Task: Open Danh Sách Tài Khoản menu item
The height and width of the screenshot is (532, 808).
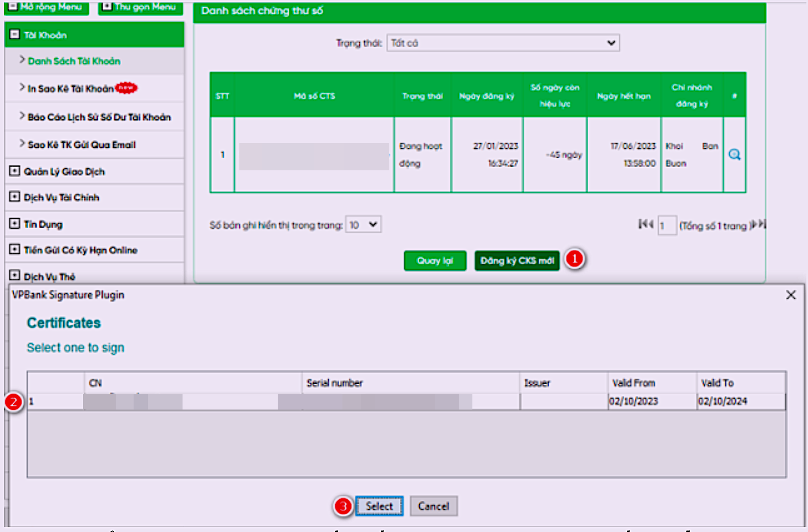Action: [74, 61]
